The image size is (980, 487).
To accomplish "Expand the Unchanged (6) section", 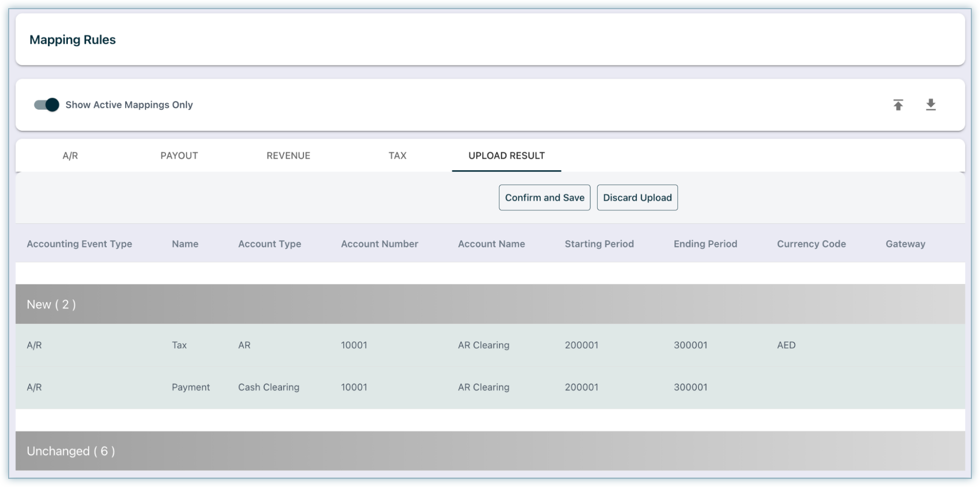I will 71,451.
